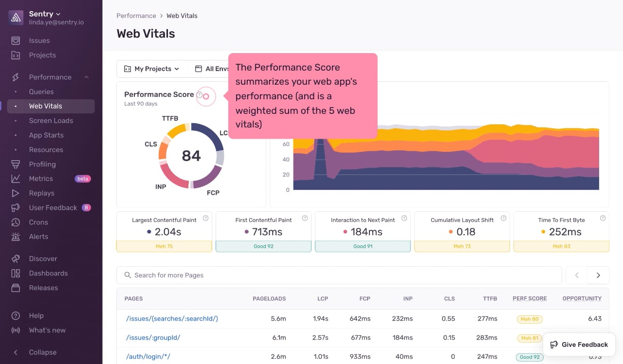623x364 pixels.
Task: Show help tooltip for Time To First Byte
Action: pyautogui.click(x=603, y=218)
